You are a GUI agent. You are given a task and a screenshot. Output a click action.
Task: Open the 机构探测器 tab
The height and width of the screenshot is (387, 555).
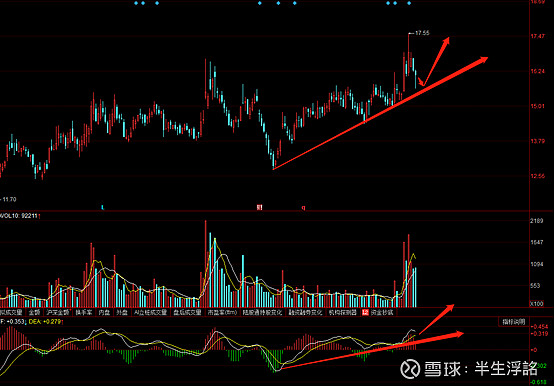342,312
